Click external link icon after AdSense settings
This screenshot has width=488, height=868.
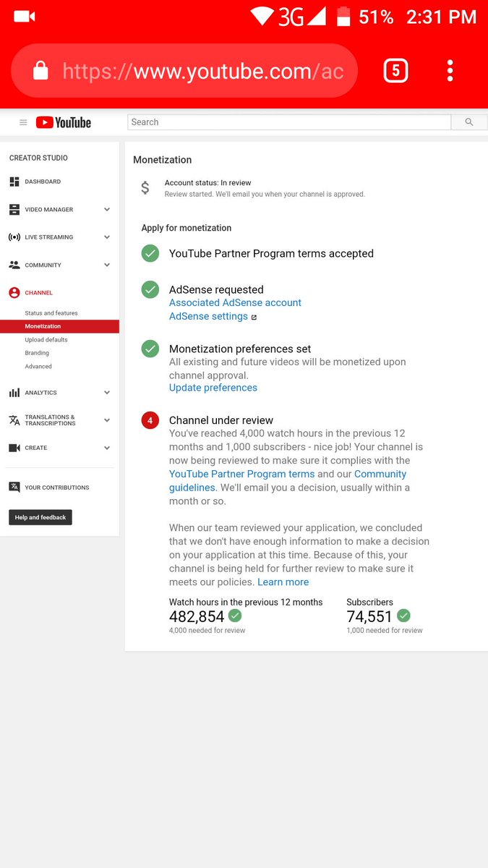[254, 317]
